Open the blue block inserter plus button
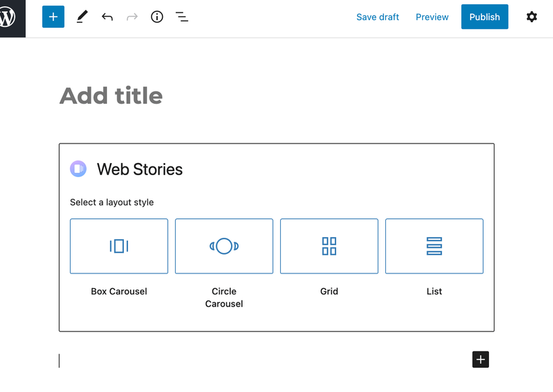Image resolution: width=553 pixels, height=392 pixels. click(x=53, y=17)
